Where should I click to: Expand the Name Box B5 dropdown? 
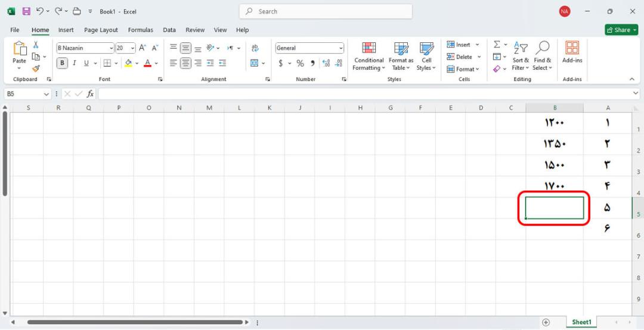[47, 94]
